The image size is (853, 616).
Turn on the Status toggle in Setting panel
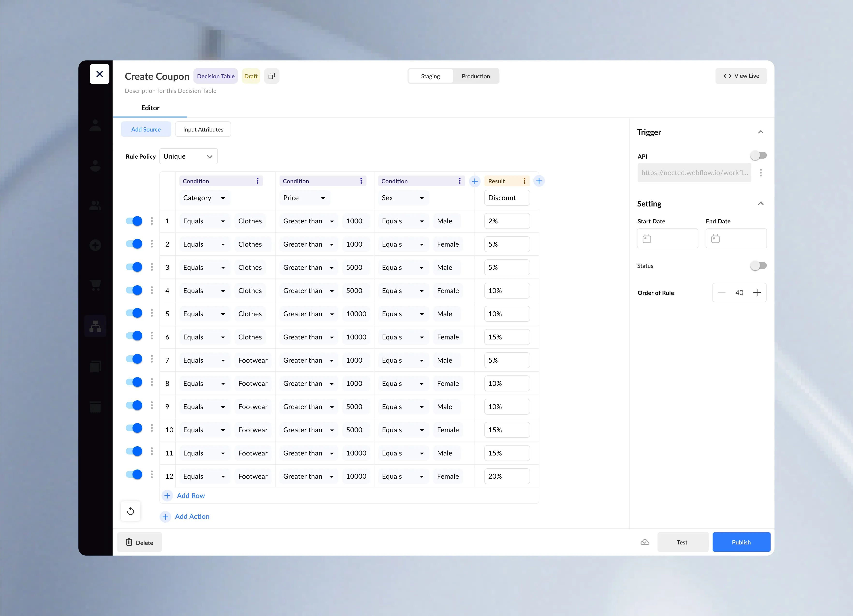758,265
